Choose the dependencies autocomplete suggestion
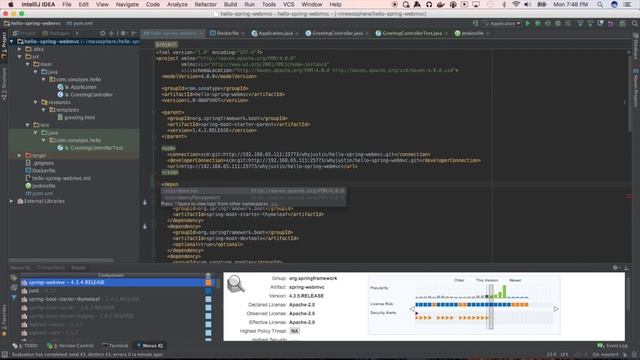Viewport: 640px width, 360px height. 253,191
